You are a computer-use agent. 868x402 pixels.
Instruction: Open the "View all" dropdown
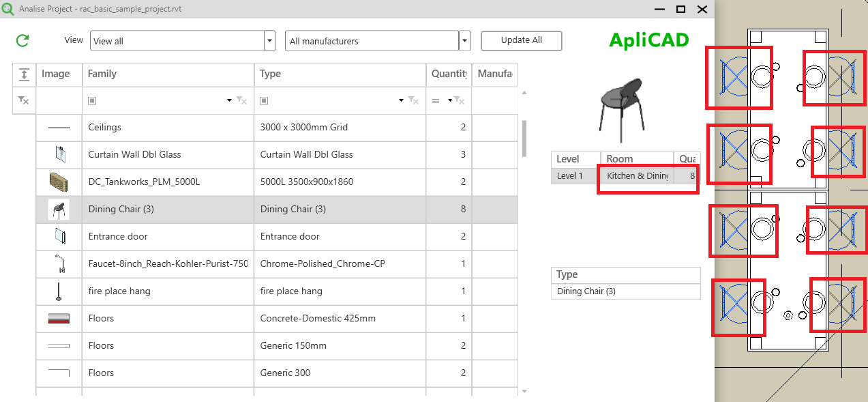[269, 40]
